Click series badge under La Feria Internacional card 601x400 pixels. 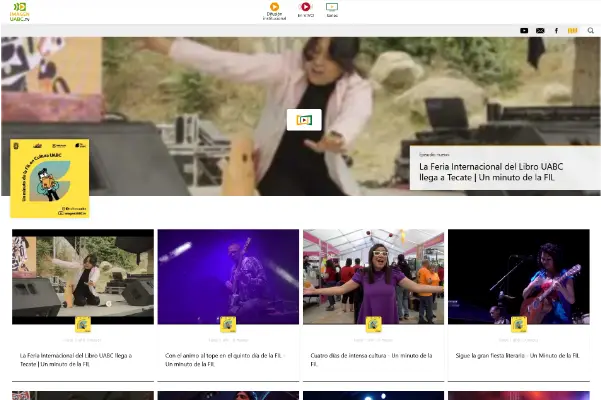pyautogui.click(x=83, y=325)
